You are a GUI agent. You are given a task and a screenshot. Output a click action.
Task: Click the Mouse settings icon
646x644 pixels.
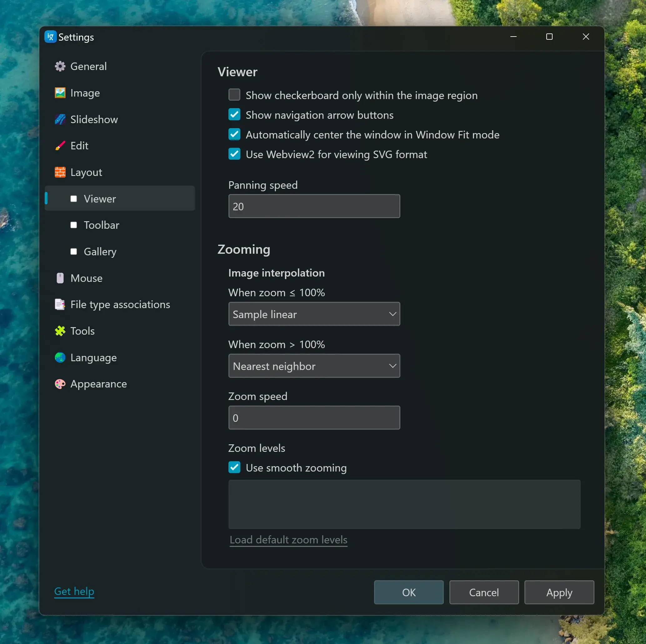click(60, 278)
